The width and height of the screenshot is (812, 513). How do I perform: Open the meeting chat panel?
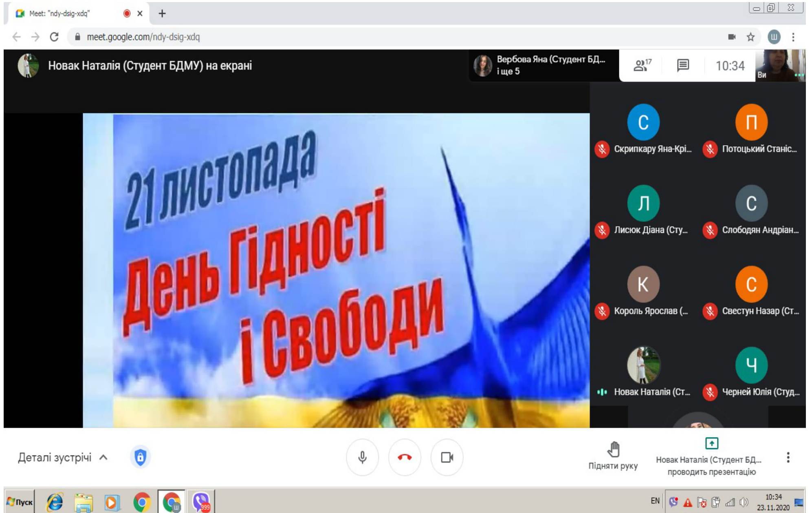[683, 65]
